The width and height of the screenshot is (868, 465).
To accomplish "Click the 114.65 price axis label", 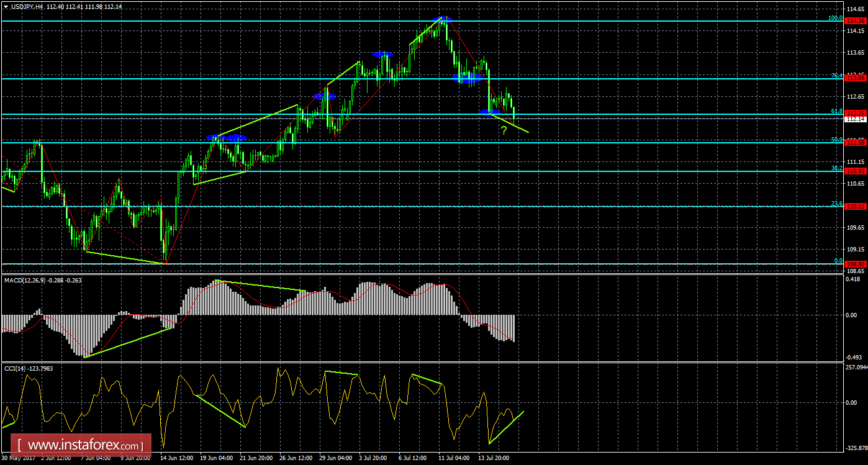I will point(856,9).
